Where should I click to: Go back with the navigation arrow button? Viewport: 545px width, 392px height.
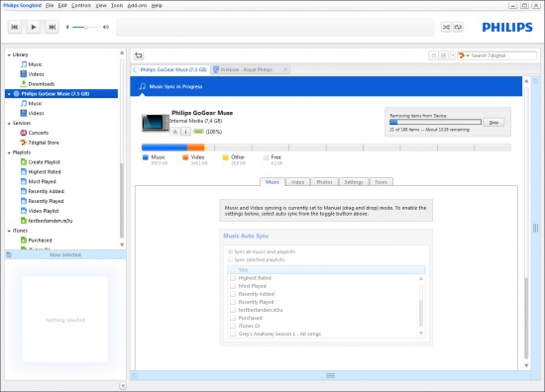click(139, 55)
